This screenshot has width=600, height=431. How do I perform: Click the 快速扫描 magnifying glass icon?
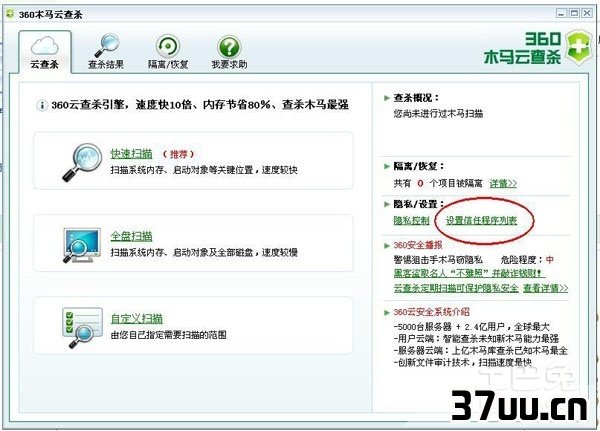(x=82, y=162)
